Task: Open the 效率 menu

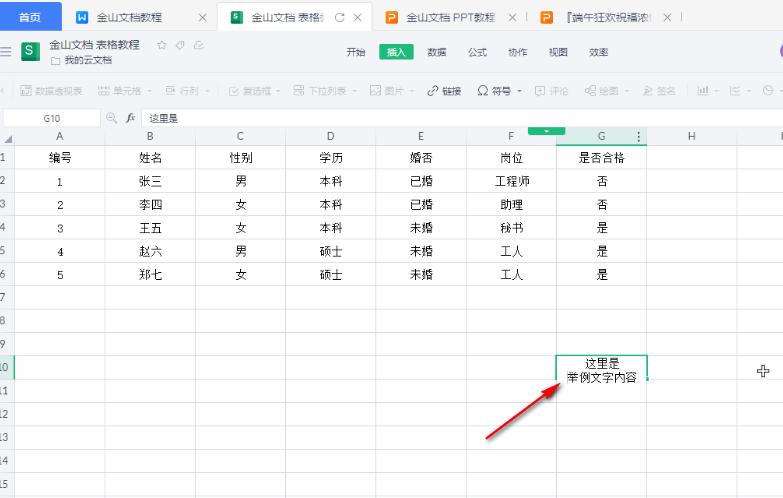Action: point(598,52)
